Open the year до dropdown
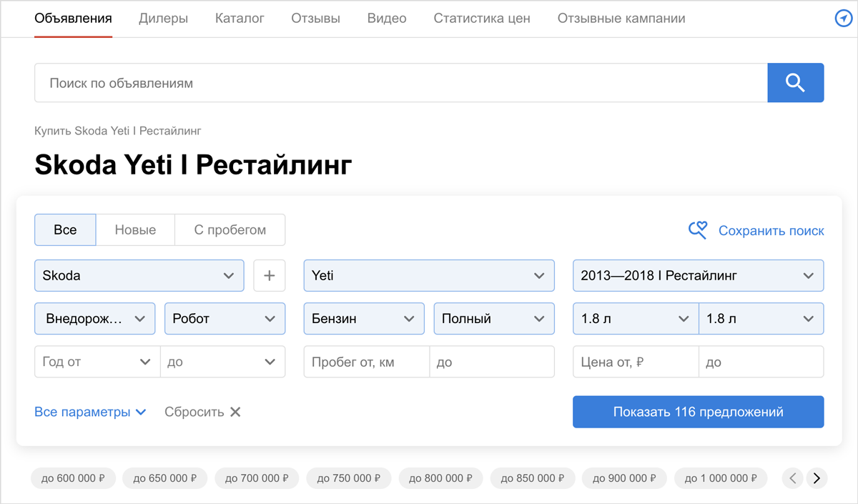 [x=223, y=362]
